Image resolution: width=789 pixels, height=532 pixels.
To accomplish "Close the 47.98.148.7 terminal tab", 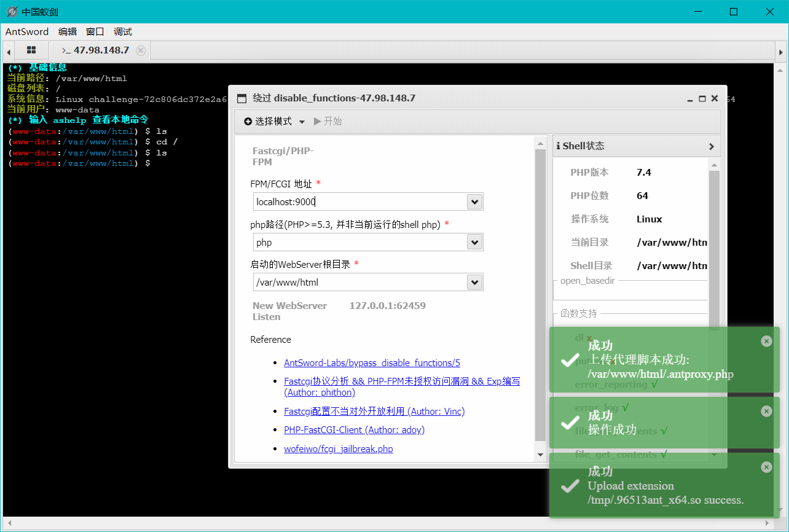I will click(141, 50).
